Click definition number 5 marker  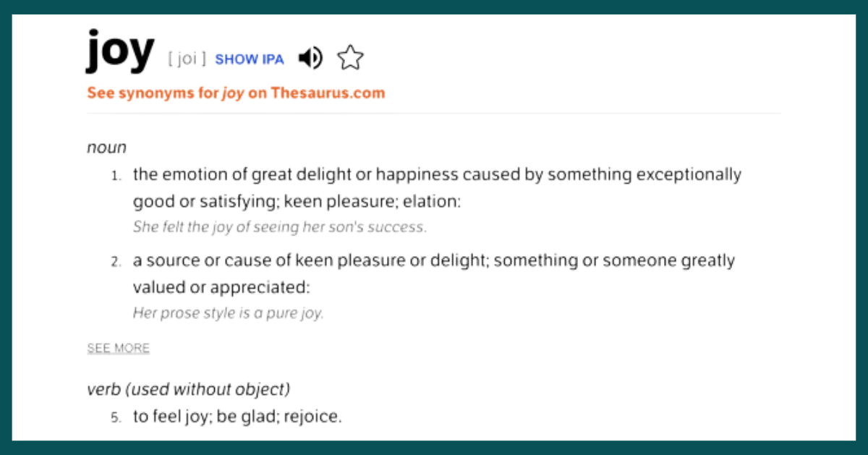tap(116, 417)
